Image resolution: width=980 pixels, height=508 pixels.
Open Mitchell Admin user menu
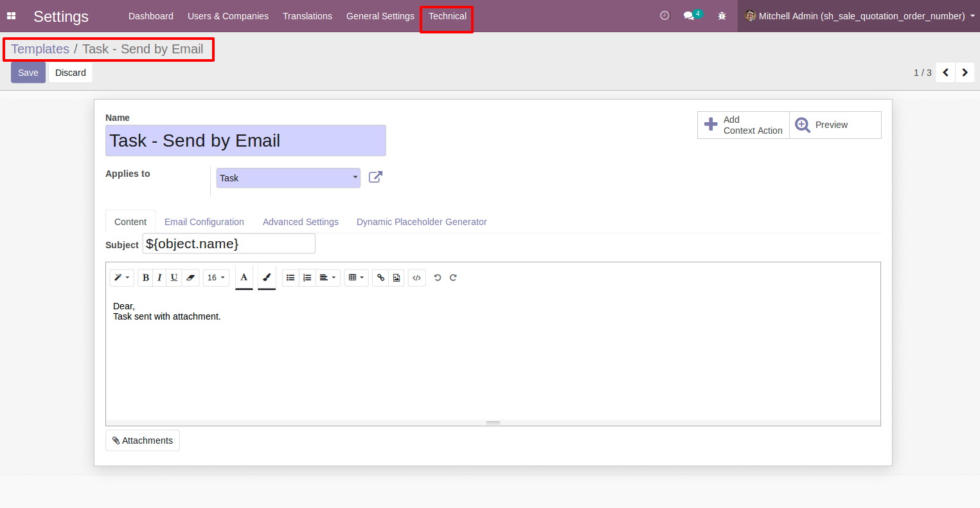click(860, 16)
